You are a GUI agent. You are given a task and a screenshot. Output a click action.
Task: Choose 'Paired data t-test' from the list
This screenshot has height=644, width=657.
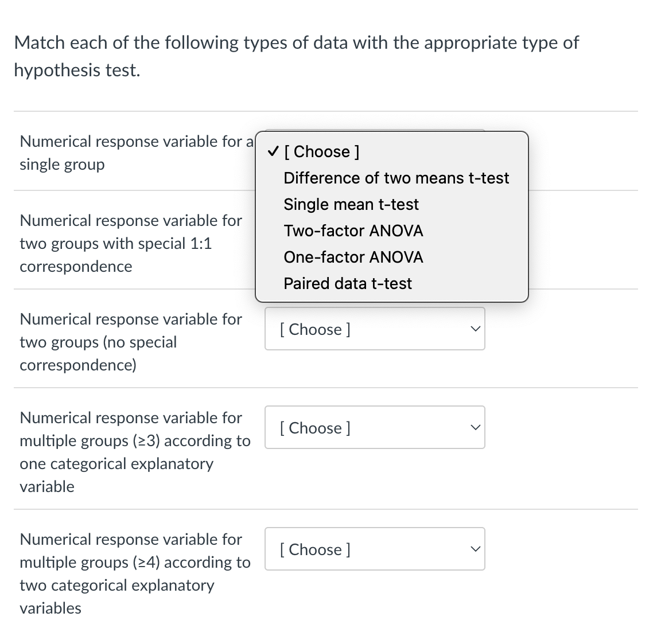(x=348, y=283)
